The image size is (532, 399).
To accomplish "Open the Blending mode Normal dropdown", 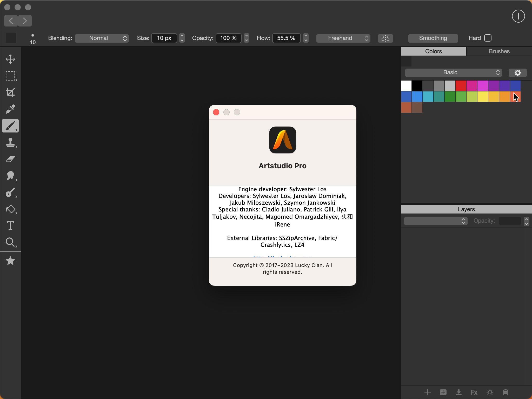I will click(x=102, y=38).
